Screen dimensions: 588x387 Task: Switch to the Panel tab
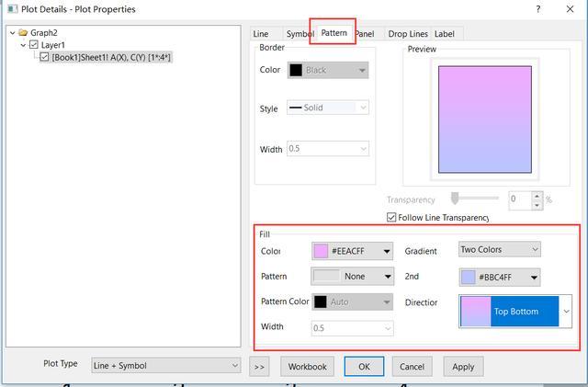coord(367,34)
